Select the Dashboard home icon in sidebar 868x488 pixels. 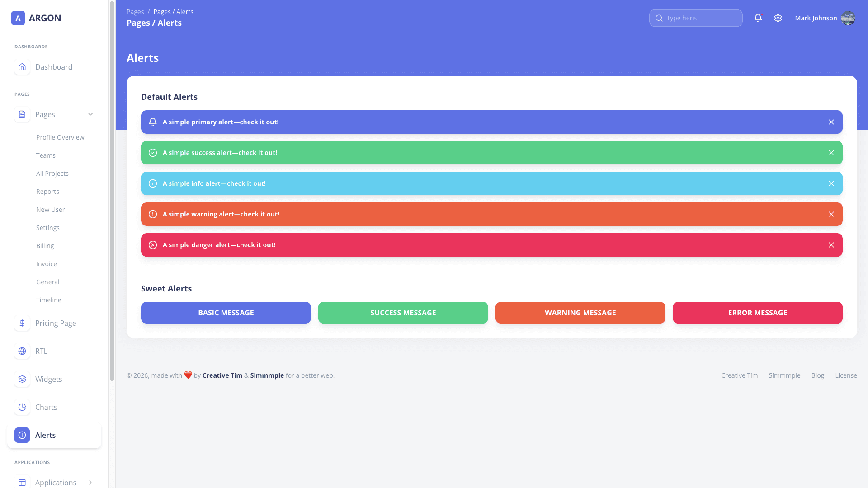22,67
